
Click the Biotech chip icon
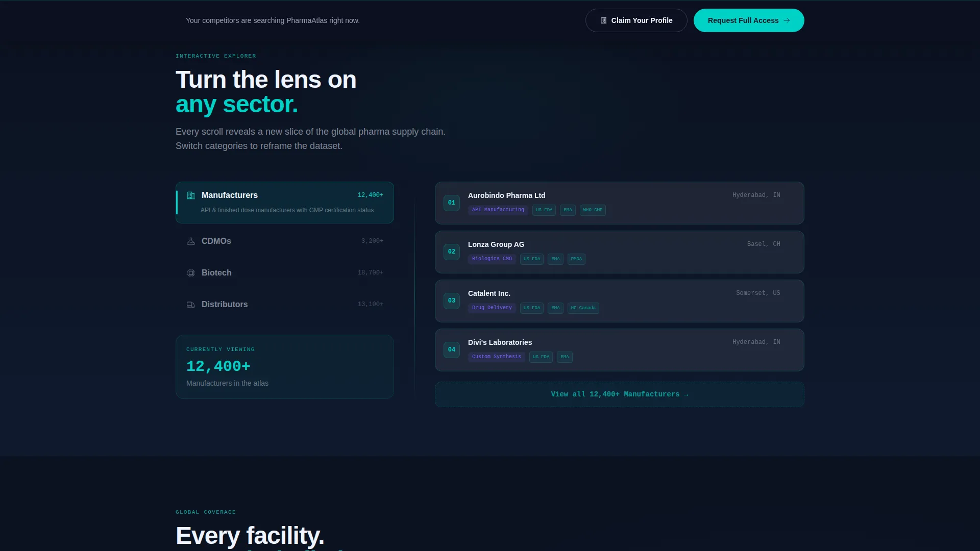(191, 273)
